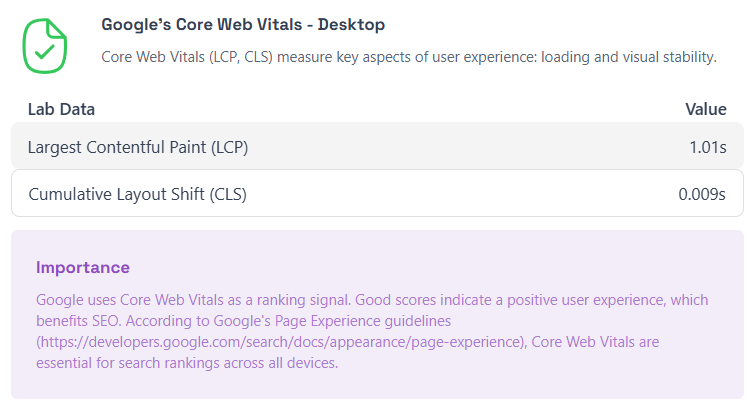Click the Cumulative Layout Shift label text

(137, 194)
